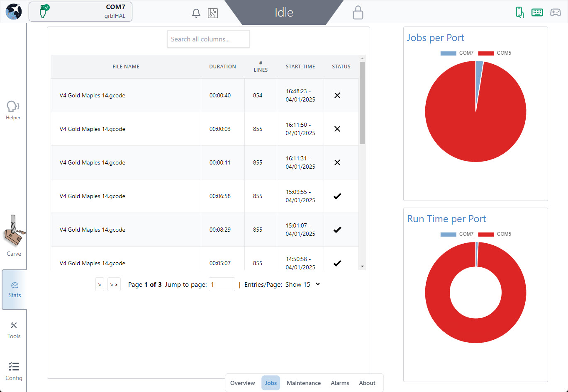
Task: Toggle COM5 legend in Jobs per Port
Action: [x=495, y=53]
